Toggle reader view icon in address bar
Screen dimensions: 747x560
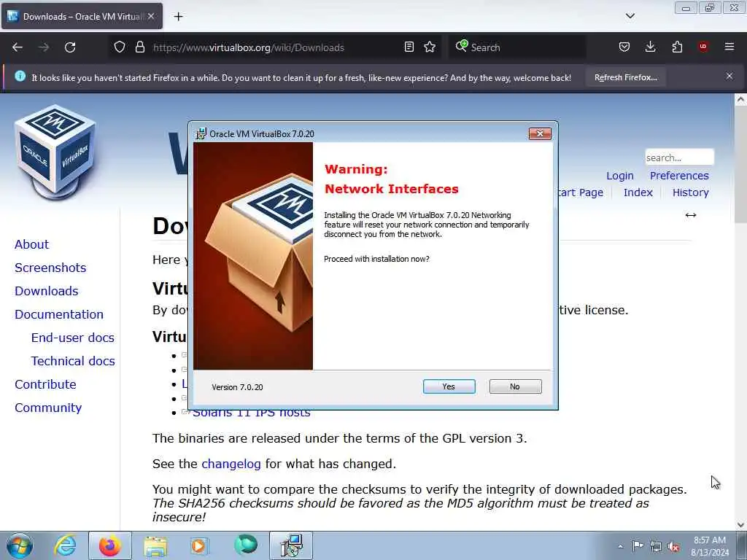[x=409, y=47]
